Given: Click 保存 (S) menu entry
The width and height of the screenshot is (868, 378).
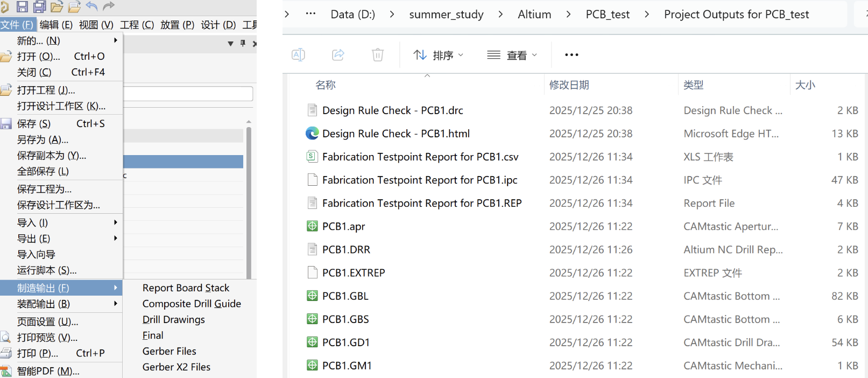Looking at the screenshot, I should [61, 123].
